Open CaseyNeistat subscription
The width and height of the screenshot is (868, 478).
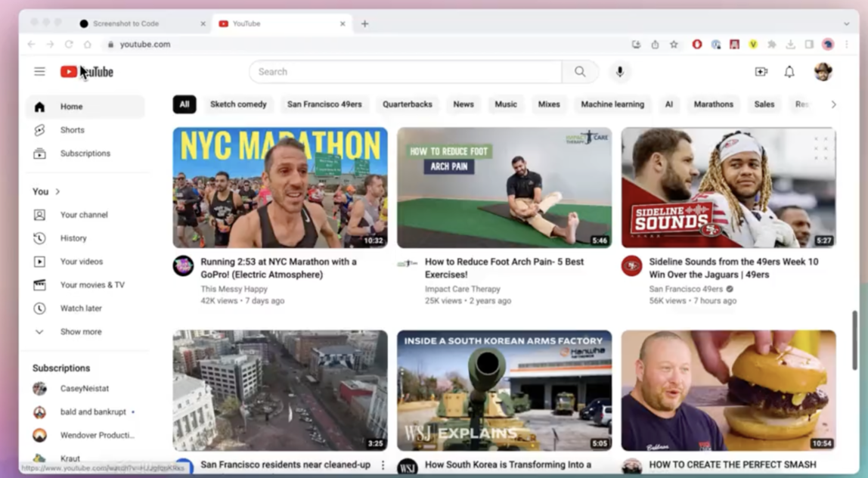(85, 388)
